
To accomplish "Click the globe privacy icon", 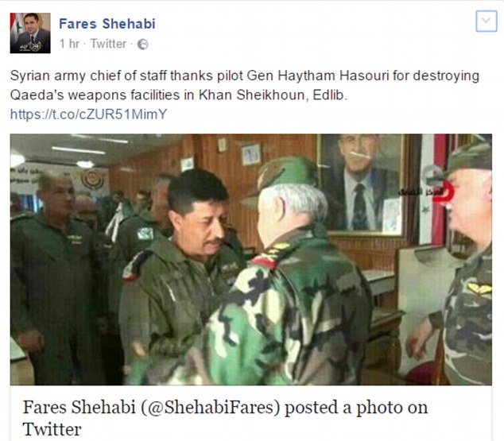I will click(142, 44).
